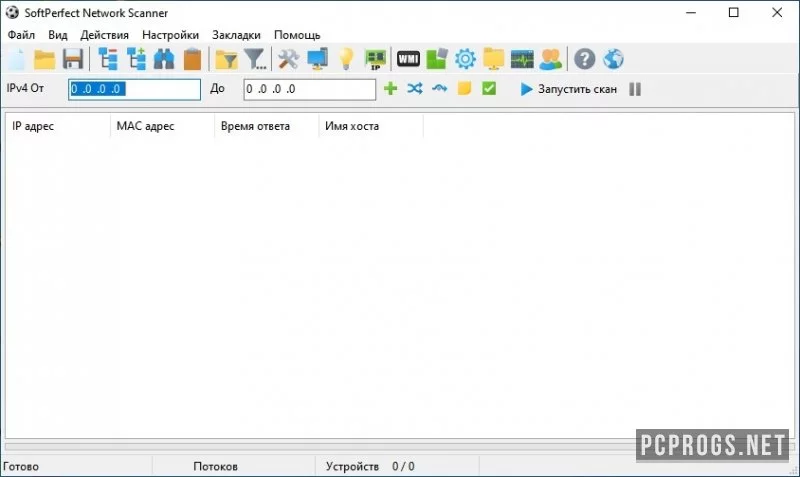The image size is (800, 477).
Task: Sort by Имя хоста column header
Action: (x=371, y=126)
